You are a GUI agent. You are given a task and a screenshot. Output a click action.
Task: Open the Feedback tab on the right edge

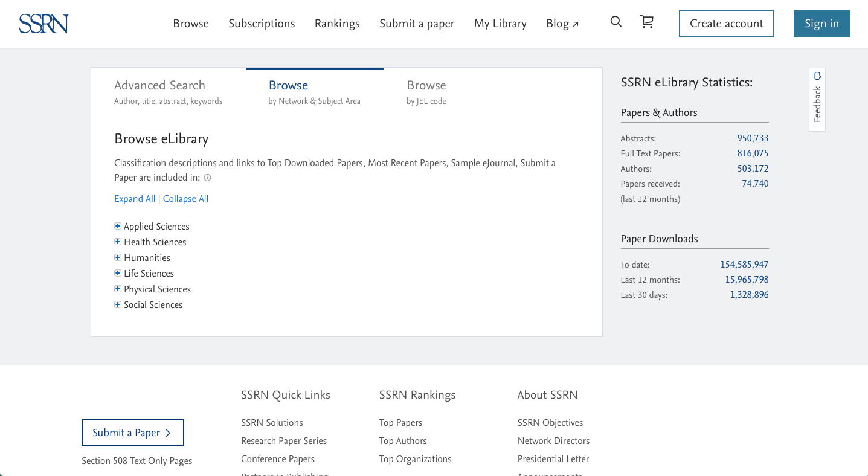pyautogui.click(x=817, y=100)
